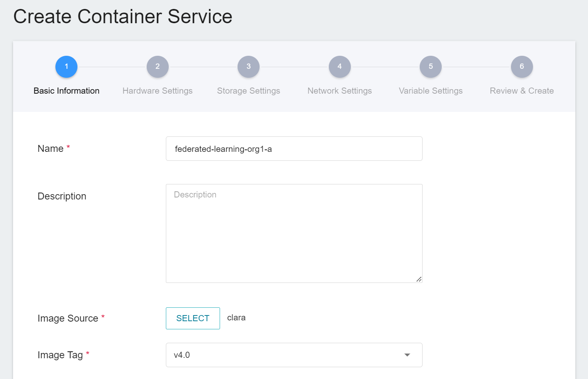The height and width of the screenshot is (379, 588).
Task: Open the Image Tag dropdown
Action: 294,355
